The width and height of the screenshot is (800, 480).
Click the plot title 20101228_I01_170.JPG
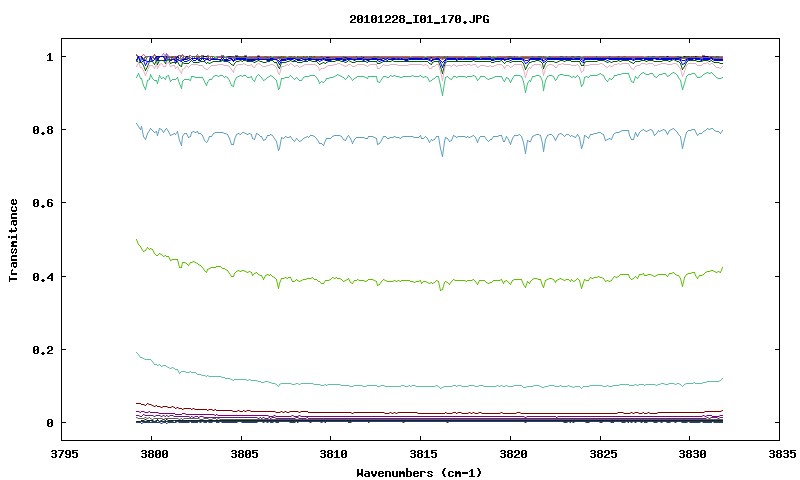419,19
